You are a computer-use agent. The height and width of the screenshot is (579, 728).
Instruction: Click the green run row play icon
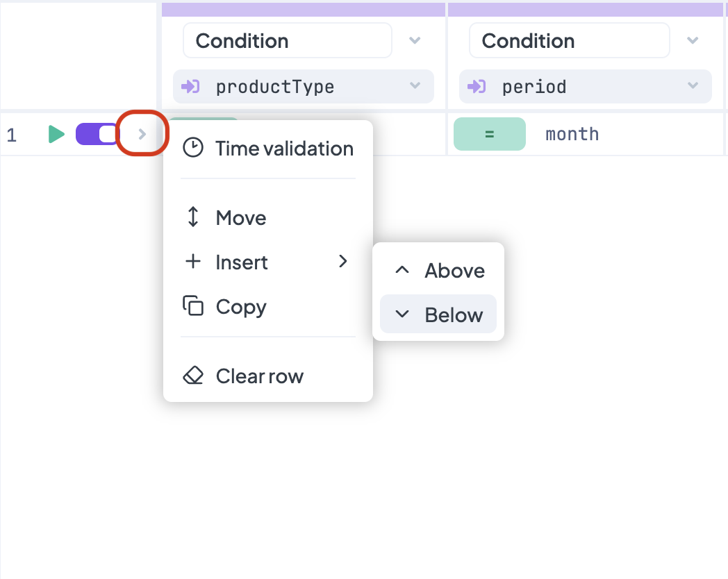point(56,134)
